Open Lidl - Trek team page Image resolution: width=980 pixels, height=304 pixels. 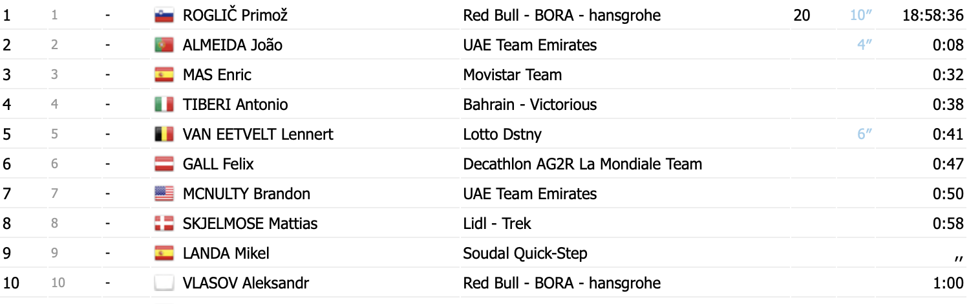[x=497, y=224]
